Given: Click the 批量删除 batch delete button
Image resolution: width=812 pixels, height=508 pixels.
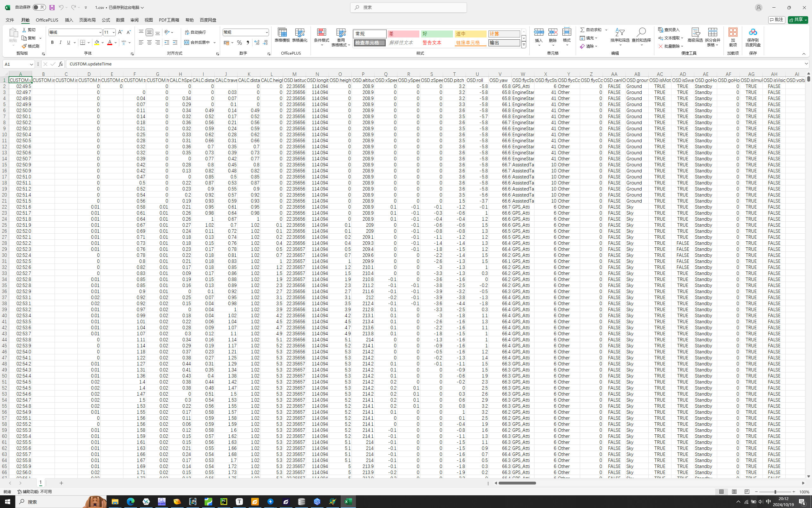Looking at the screenshot, I should tap(671, 46).
